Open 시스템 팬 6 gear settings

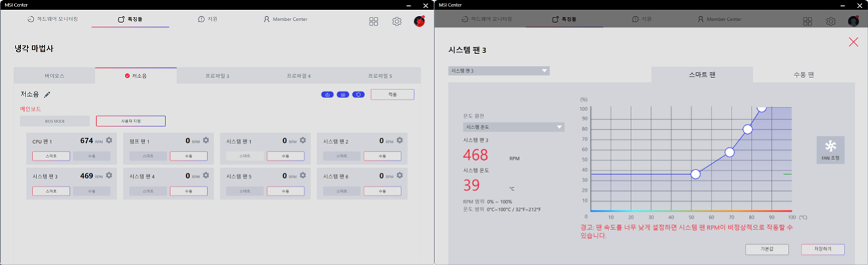[x=399, y=176]
